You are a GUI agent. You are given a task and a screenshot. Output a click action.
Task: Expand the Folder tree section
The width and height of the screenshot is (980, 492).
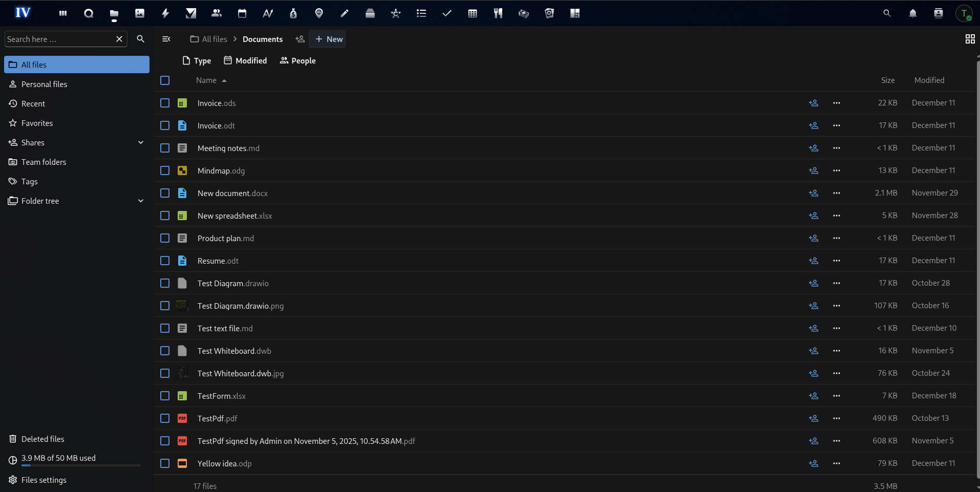(x=140, y=201)
